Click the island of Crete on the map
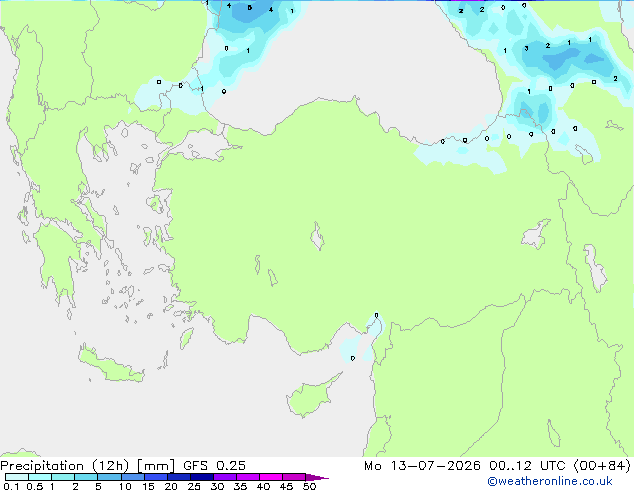Screen dimensions: 634x490 (110, 364)
